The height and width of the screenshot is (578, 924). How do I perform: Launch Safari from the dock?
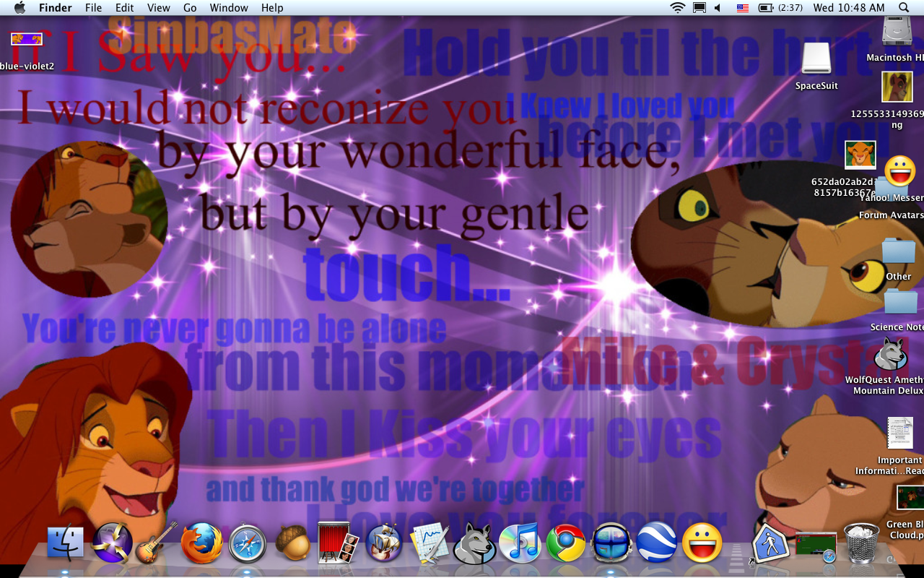coord(248,544)
